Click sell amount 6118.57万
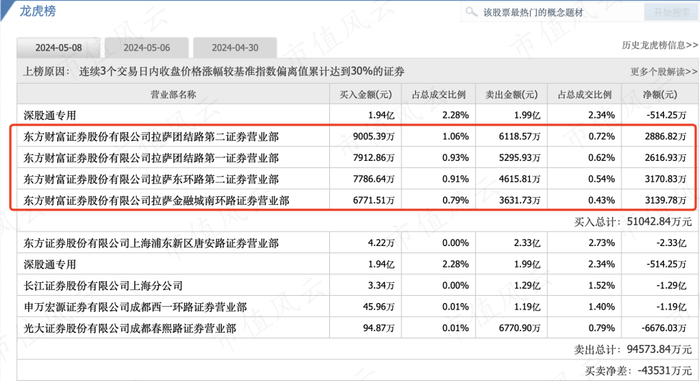The image size is (700, 381). click(520, 137)
